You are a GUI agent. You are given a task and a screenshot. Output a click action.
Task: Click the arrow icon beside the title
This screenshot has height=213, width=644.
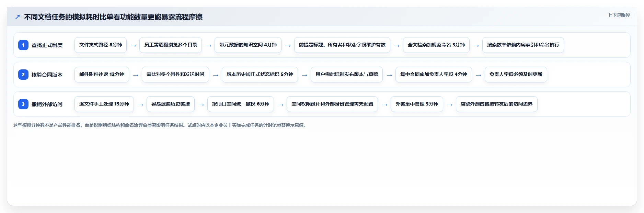point(18,17)
